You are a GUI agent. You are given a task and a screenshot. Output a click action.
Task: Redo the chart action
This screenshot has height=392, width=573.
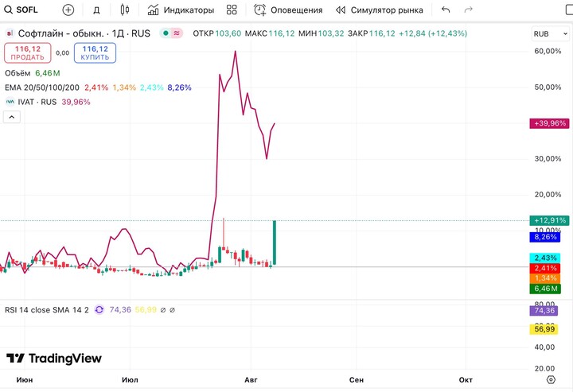pyautogui.click(x=469, y=10)
